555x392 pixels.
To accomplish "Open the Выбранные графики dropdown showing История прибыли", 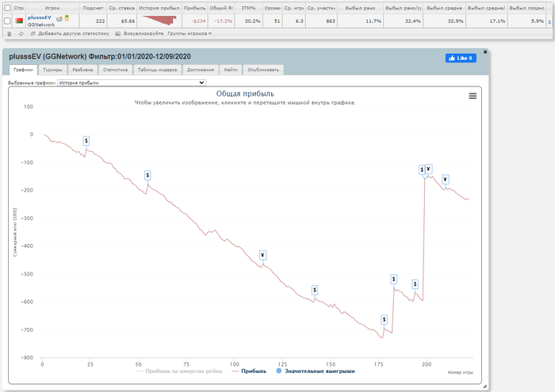I will pos(132,82).
